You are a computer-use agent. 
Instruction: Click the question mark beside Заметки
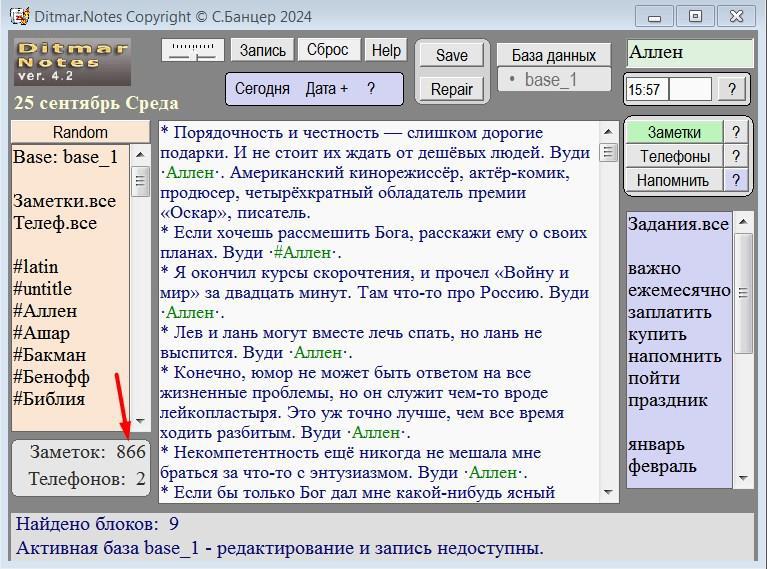click(736, 132)
